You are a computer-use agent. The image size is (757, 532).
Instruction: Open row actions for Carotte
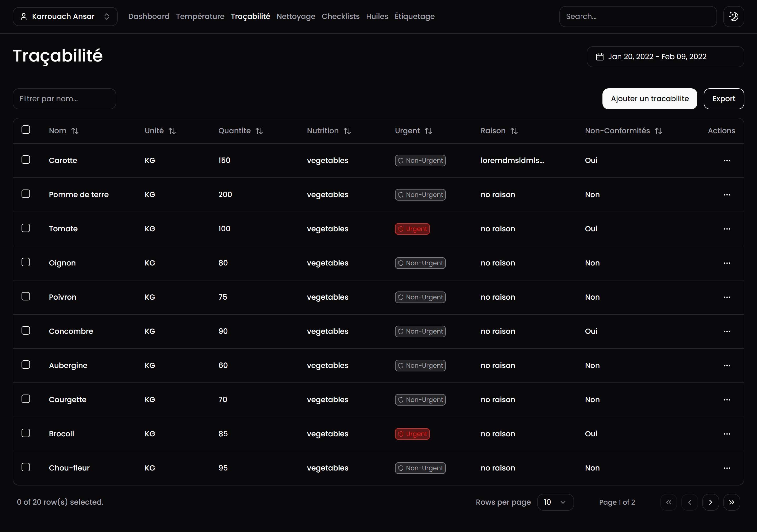pyautogui.click(x=727, y=161)
